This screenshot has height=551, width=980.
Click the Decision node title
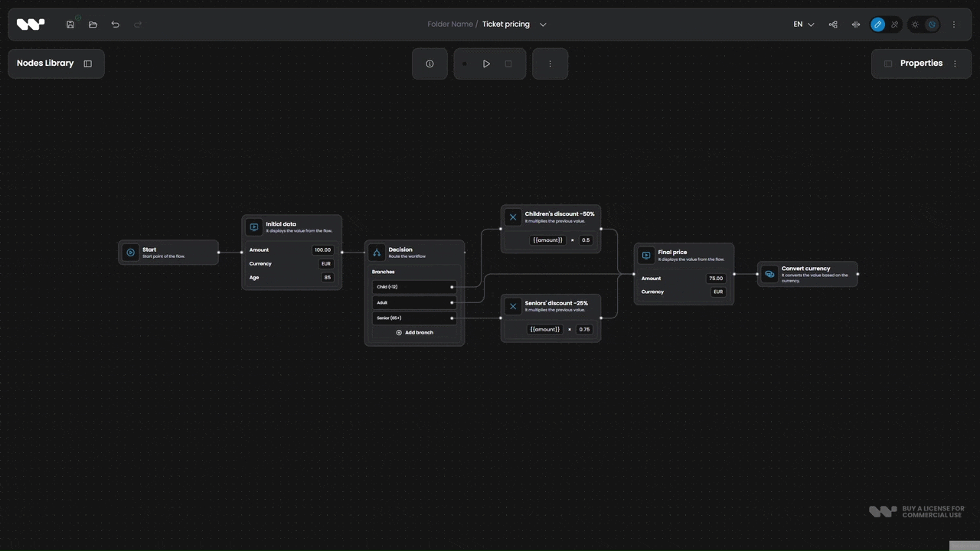(x=400, y=249)
